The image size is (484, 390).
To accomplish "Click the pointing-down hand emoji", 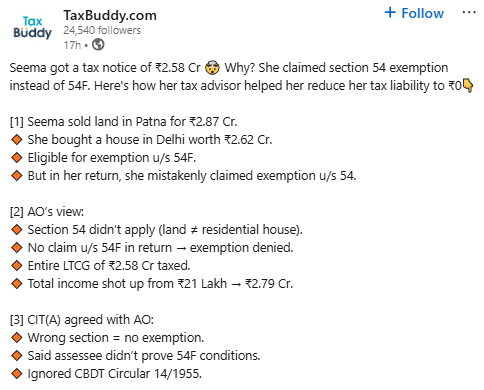I will pos(468,86).
